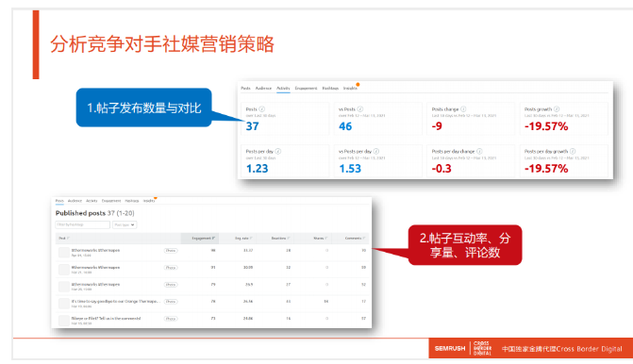Viewport: 633px width, 364px height.
Task: Open the info icon beside vs Posts
Action: coord(360,109)
